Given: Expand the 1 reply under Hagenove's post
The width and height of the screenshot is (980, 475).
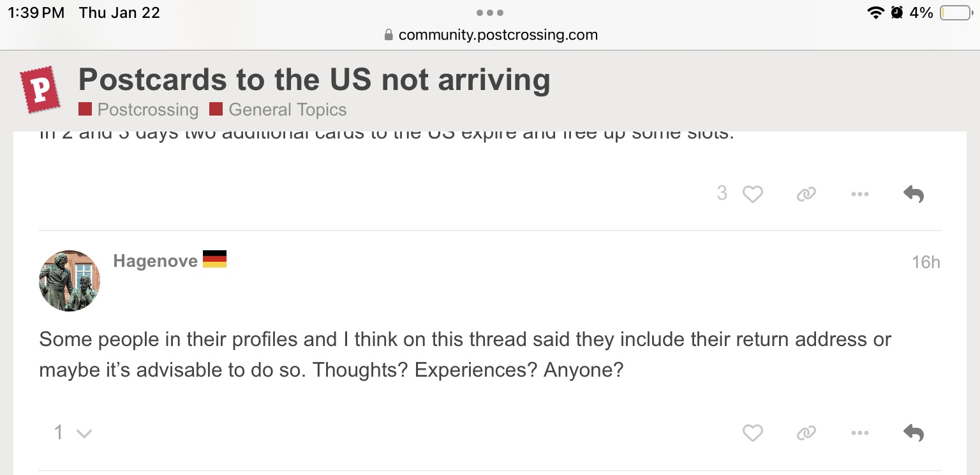Looking at the screenshot, I should click(x=73, y=434).
